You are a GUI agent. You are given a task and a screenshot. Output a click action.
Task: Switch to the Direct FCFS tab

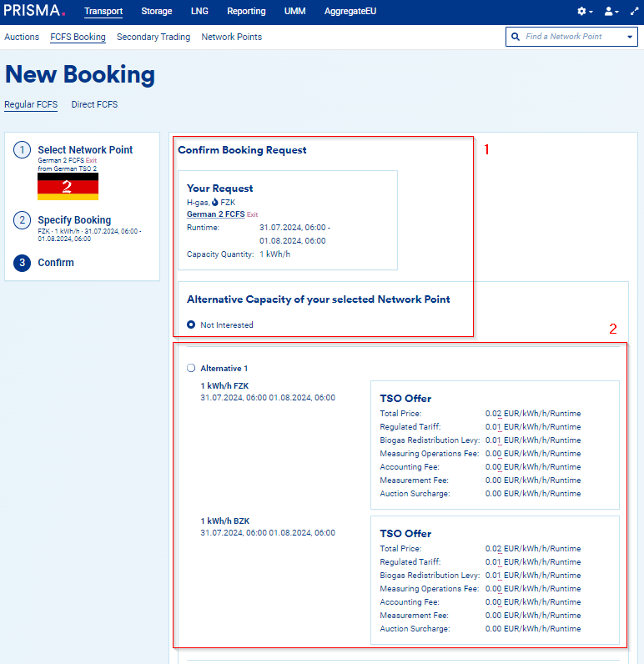94,104
